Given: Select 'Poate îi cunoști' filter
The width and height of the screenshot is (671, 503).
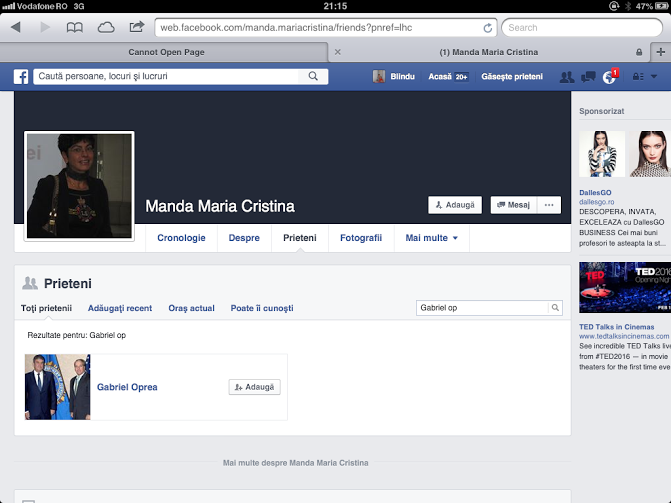Looking at the screenshot, I should tap(262, 308).
